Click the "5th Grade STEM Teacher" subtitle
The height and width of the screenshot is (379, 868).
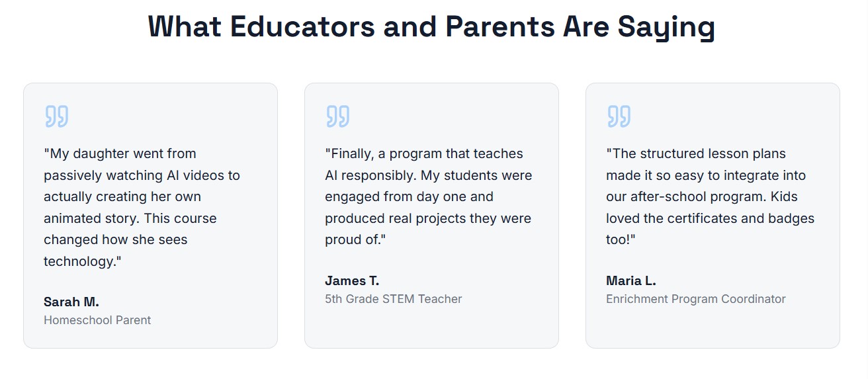click(394, 299)
